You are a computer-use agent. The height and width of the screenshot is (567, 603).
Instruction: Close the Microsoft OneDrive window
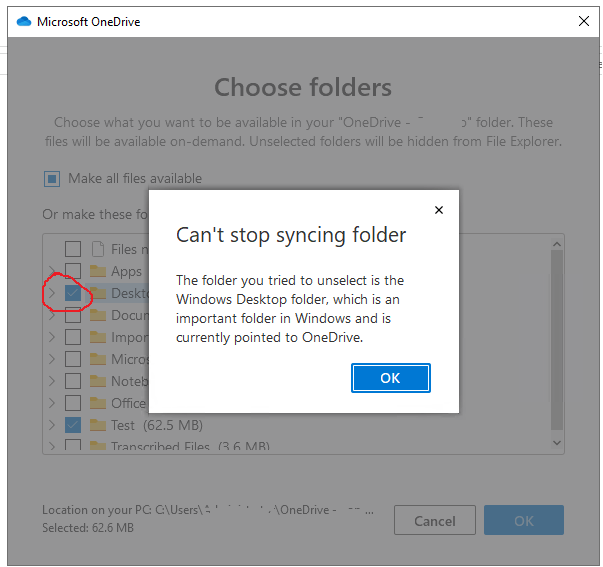[x=584, y=21]
